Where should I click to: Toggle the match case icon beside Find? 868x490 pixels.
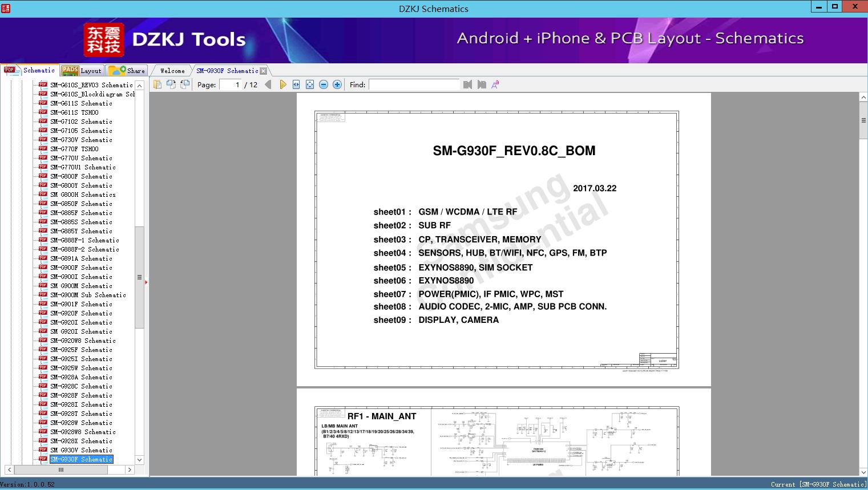[x=495, y=84]
